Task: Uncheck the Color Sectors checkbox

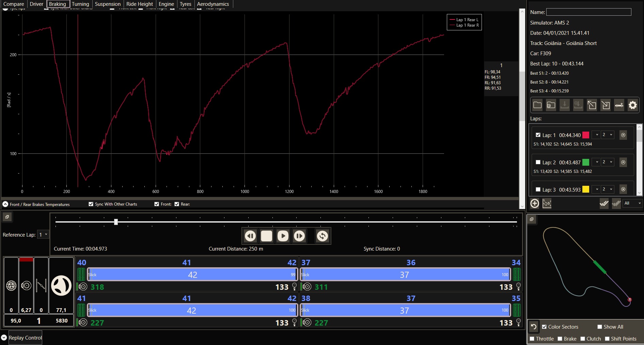Action: point(544,327)
